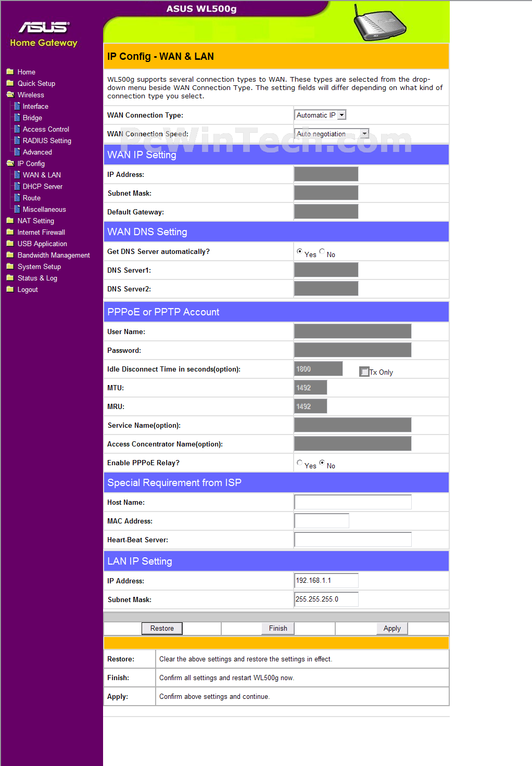Open the Bandwidth Management menu item
Viewport: 532px width, 766px height.
[x=54, y=255]
